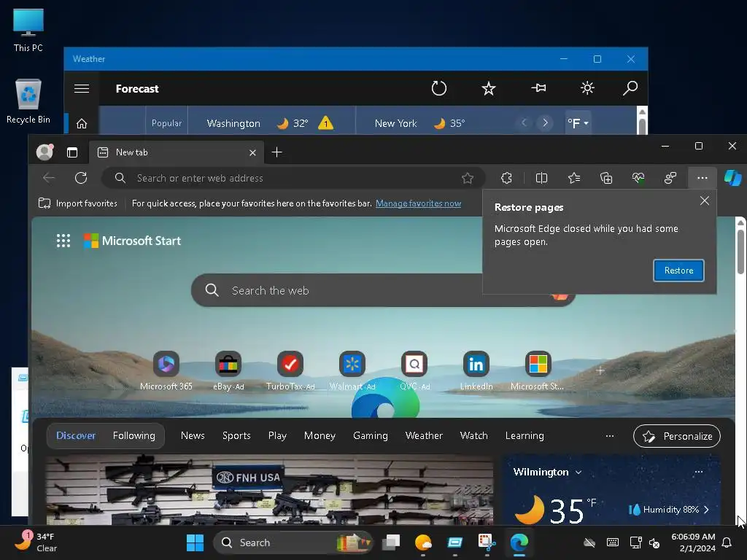Click the Restore button

678,271
